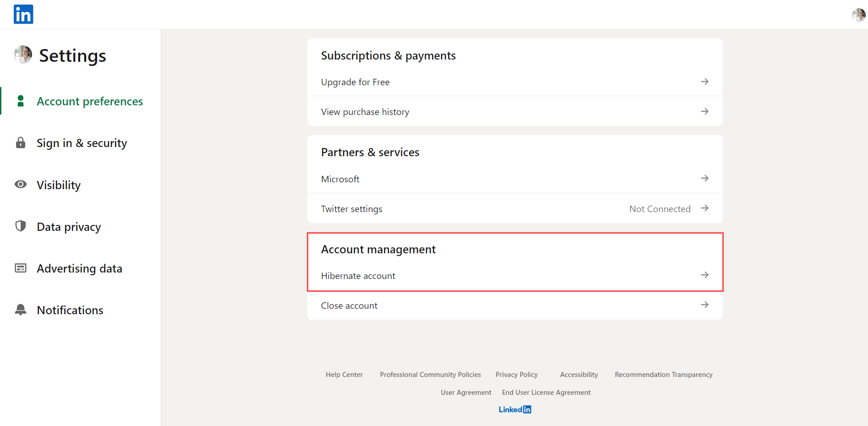The width and height of the screenshot is (868, 426).
Task: Open Microsoft partner settings
Action: 340,179
